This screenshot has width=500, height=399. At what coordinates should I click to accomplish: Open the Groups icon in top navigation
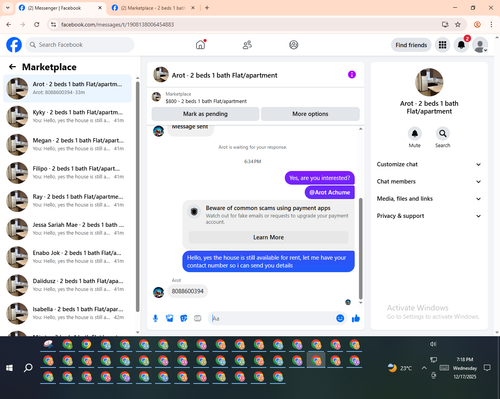point(294,45)
